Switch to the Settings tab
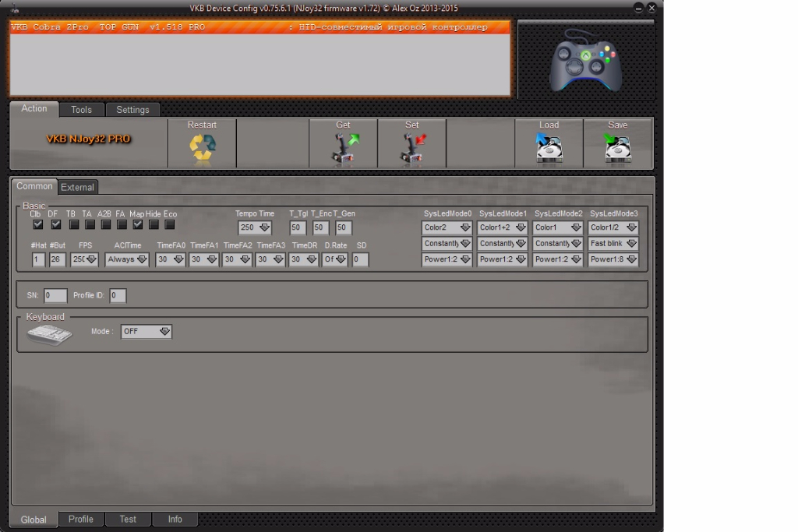798x532 pixels. [x=132, y=110]
